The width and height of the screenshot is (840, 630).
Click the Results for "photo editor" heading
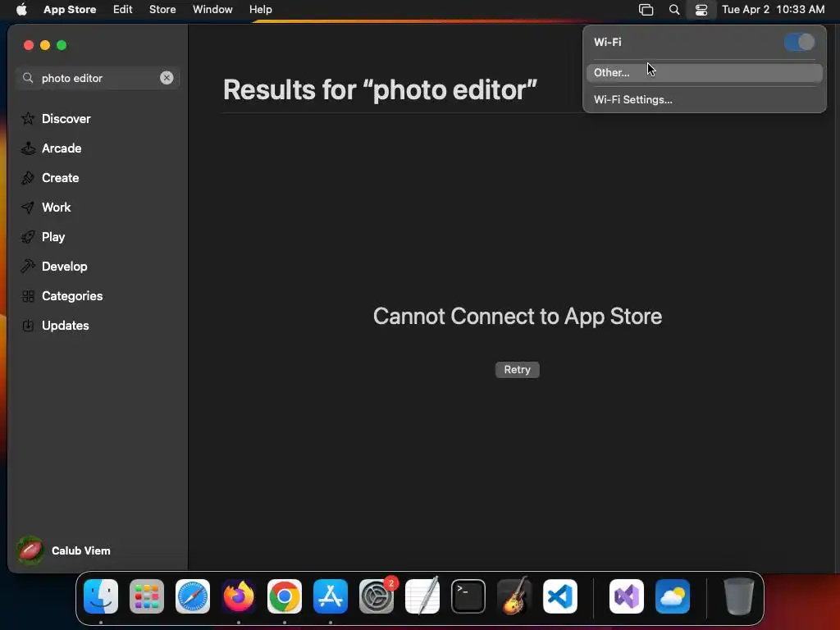tap(380, 89)
